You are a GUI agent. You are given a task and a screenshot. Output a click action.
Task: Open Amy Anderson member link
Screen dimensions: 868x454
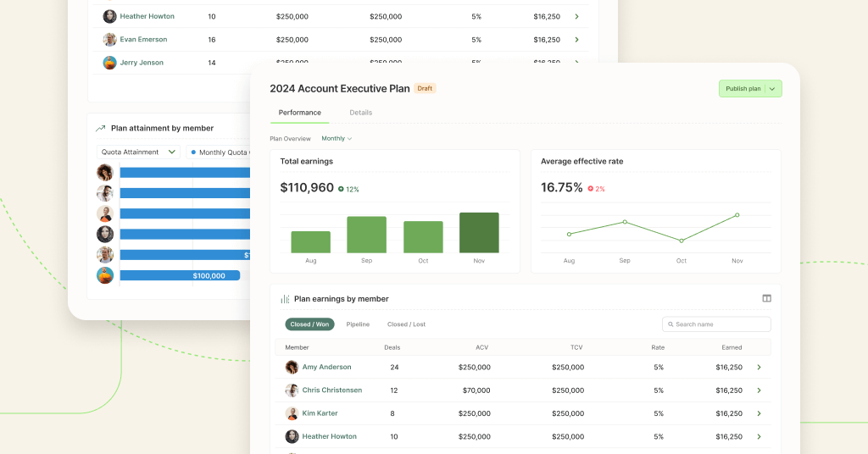326,368
